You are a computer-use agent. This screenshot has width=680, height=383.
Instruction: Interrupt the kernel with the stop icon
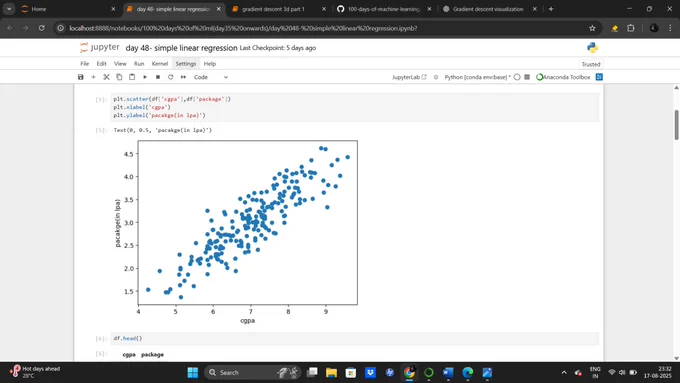(158, 77)
